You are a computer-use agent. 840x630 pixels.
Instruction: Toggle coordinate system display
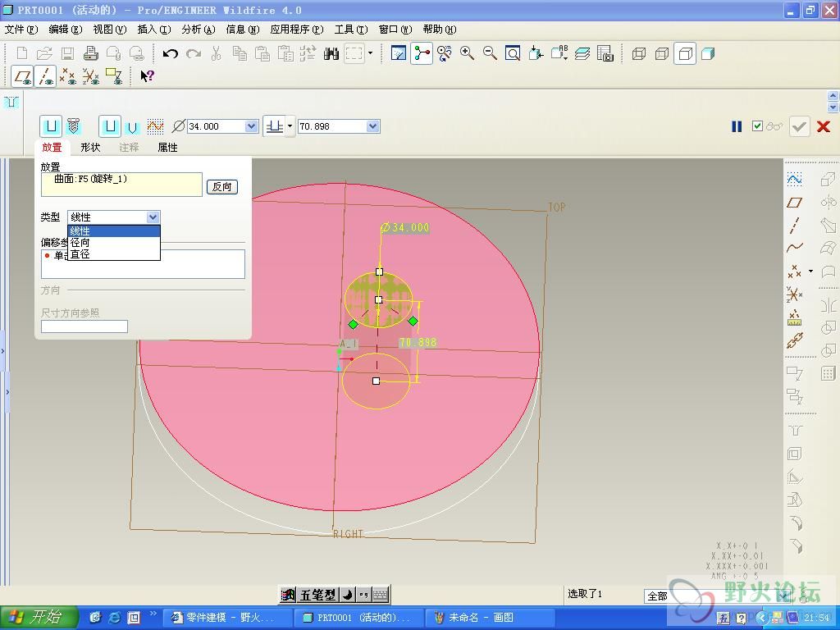point(90,76)
